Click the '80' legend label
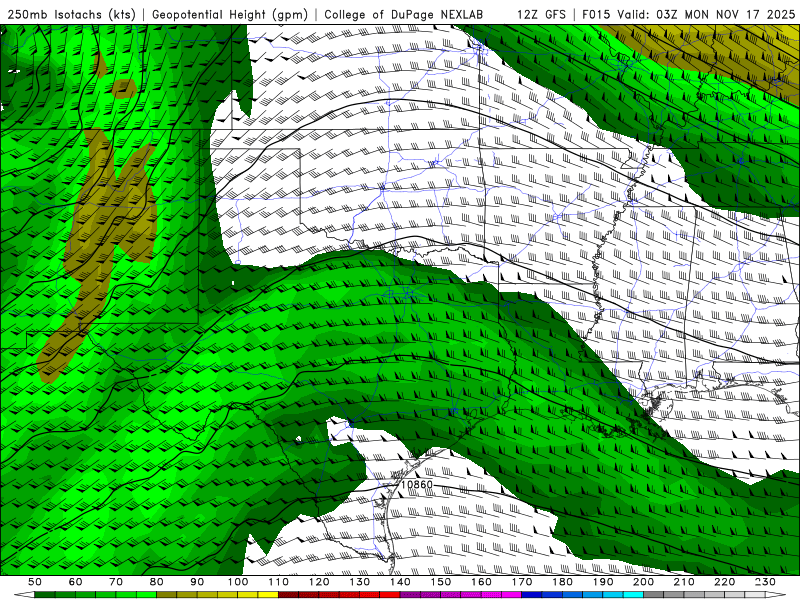This screenshot has width=800, height=600. point(156,582)
